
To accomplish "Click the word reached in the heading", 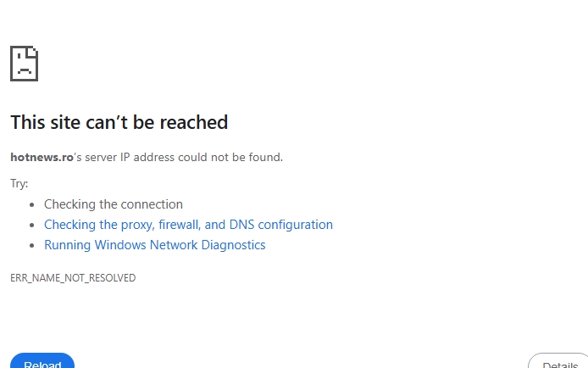I will (x=194, y=122).
